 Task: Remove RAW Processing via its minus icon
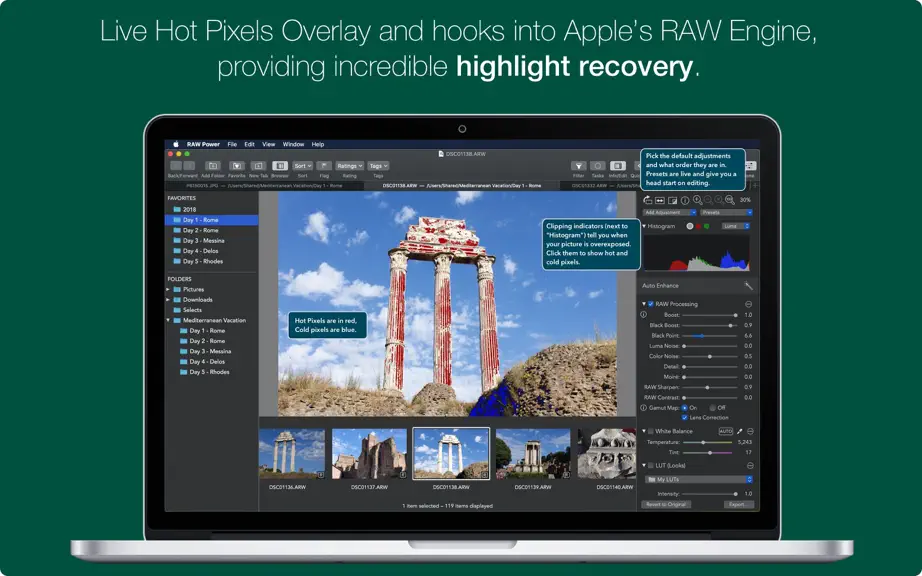coord(749,304)
